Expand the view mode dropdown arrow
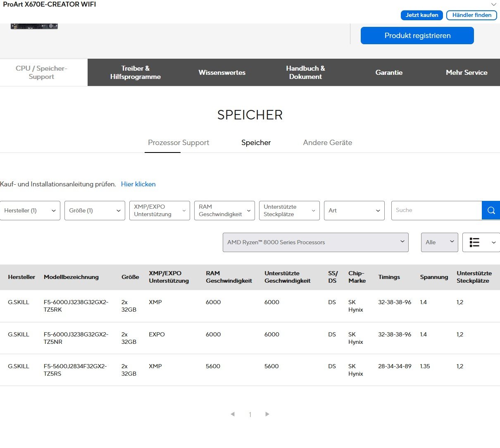The image size is (500, 448). pos(493,243)
